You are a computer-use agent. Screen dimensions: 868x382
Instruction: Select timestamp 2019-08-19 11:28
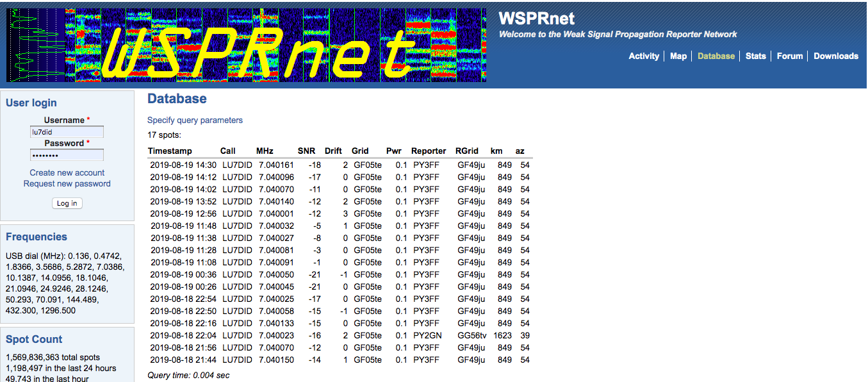[184, 250]
